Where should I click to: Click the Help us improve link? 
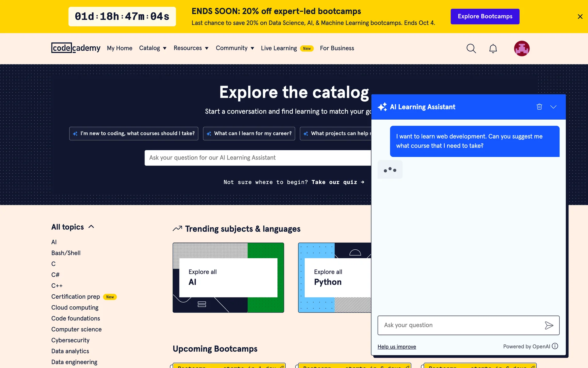[x=397, y=347]
